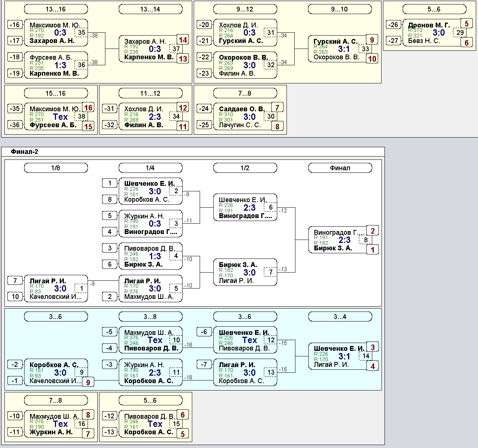Click the 3...4 bracket header

pos(340,317)
